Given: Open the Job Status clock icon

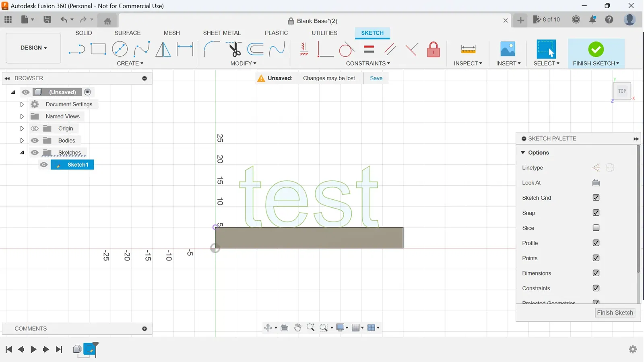Looking at the screenshot, I should 576,19.
